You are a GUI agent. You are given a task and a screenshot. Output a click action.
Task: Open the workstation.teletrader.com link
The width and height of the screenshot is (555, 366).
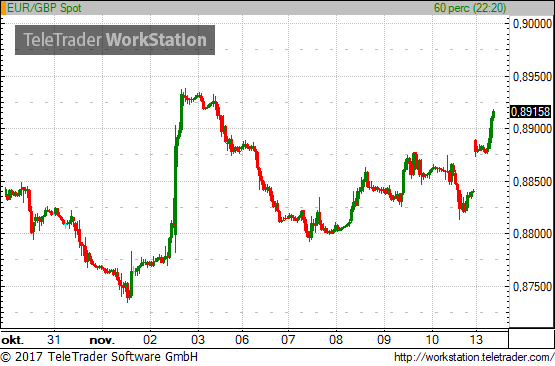[474, 357]
